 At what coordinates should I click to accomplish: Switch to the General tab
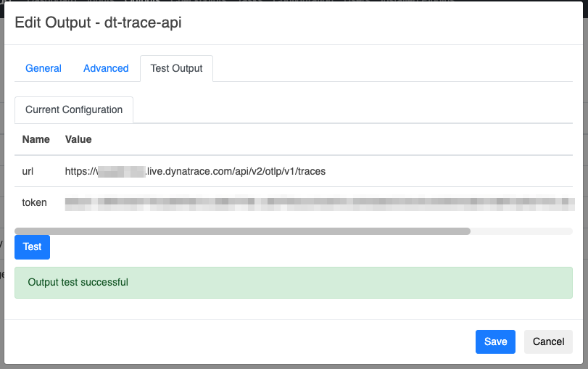coord(44,68)
